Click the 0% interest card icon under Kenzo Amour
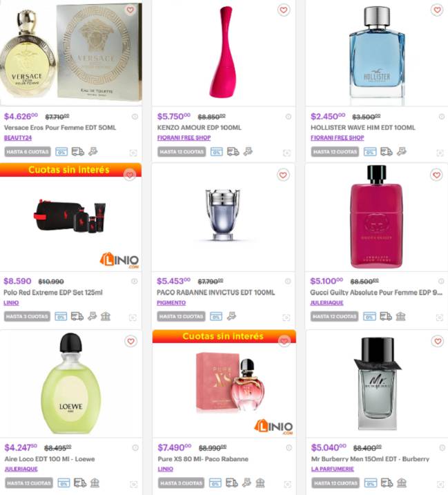Image resolution: width=448 pixels, height=495 pixels. [x=217, y=152]
